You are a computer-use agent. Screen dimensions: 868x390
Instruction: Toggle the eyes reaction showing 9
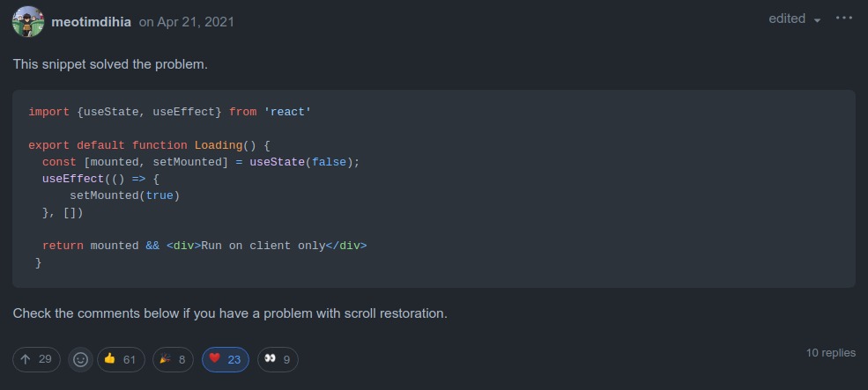tap(278, 359)
